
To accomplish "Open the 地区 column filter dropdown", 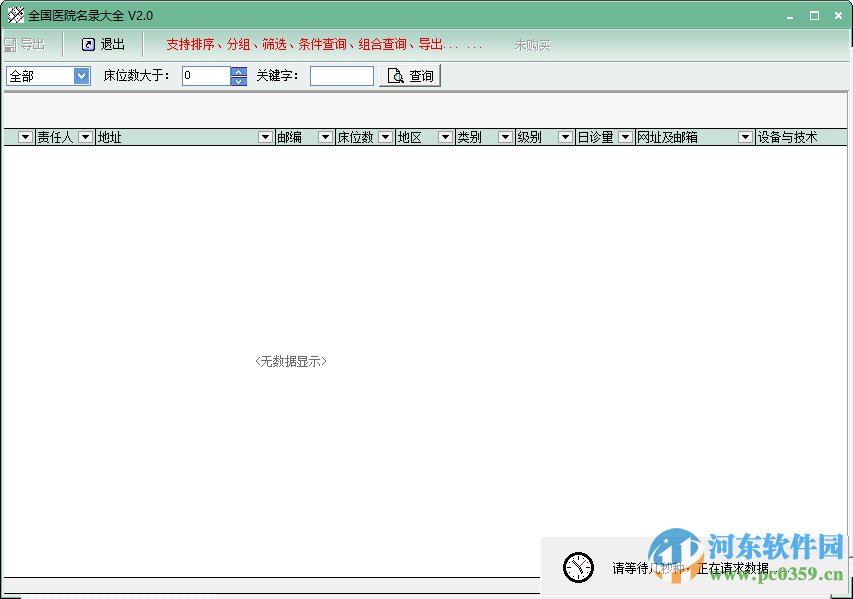I will coord(446,137).
